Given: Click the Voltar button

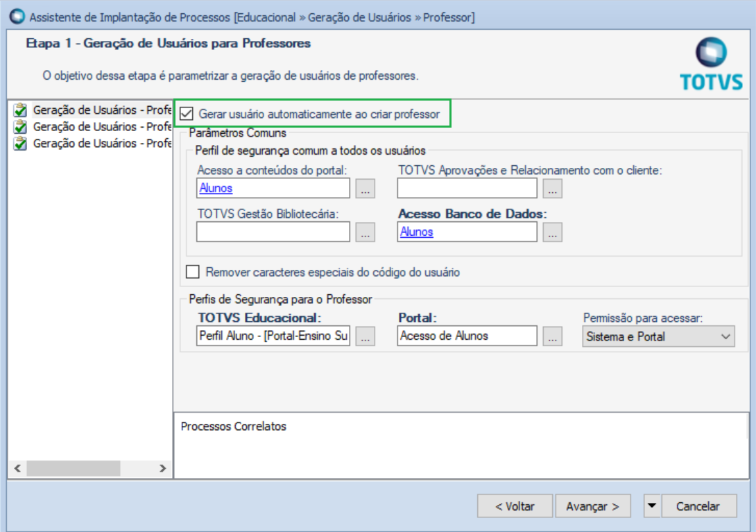Looking at the screenshot, I should 515,506.
